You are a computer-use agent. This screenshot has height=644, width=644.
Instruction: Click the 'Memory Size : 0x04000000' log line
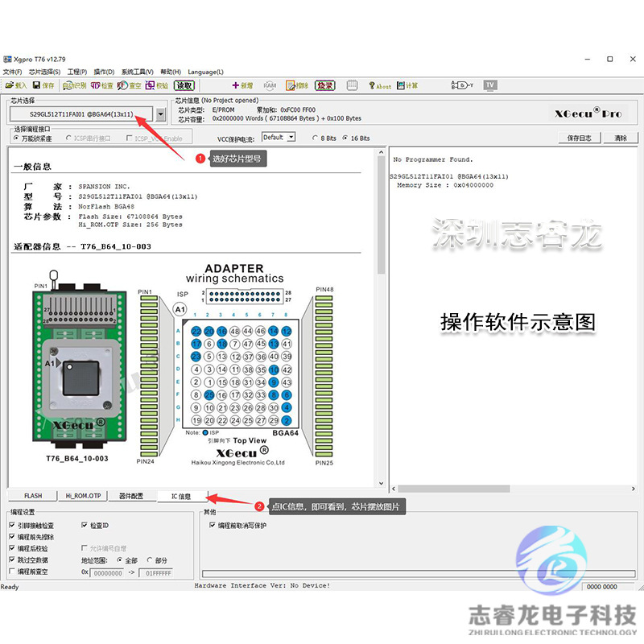tap(445, 185)
